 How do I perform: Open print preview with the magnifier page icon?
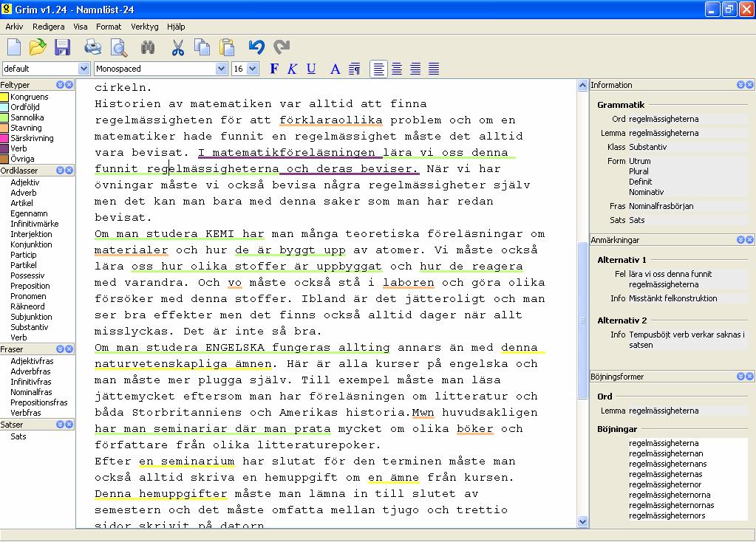(x=118, y=47)
